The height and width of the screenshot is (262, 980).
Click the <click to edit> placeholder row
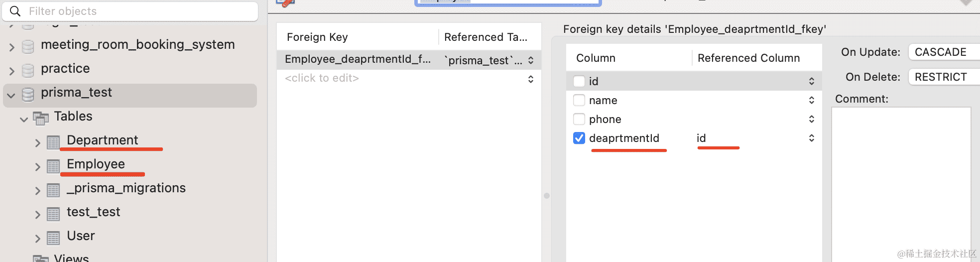pos(322,78)
